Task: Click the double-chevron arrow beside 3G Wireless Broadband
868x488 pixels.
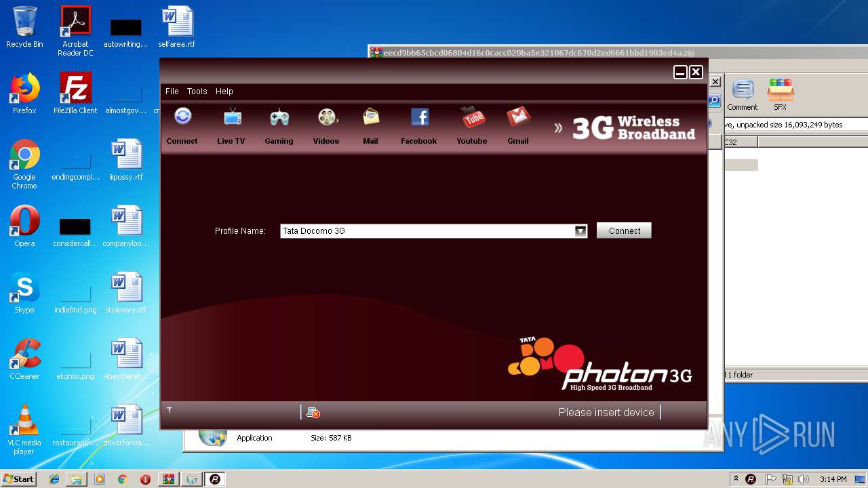Action: 558,127
